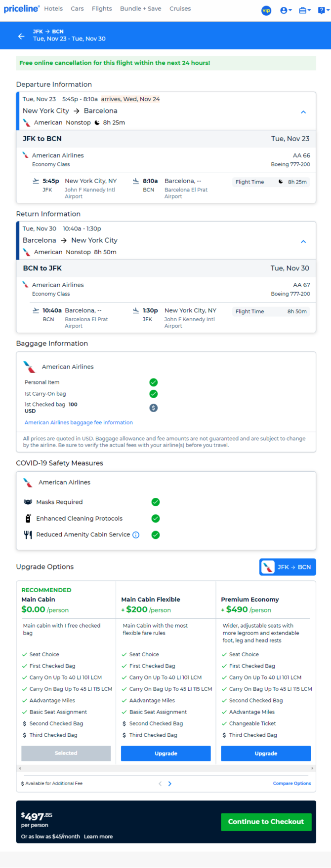Open the user account menu icon

[286, 10]
